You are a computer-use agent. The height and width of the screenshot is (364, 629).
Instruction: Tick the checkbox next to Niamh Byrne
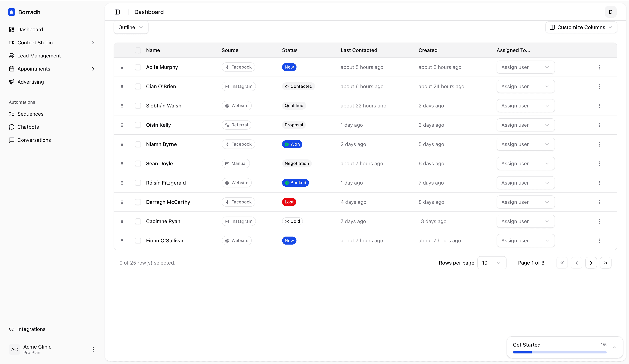click(x=138, y=144)
